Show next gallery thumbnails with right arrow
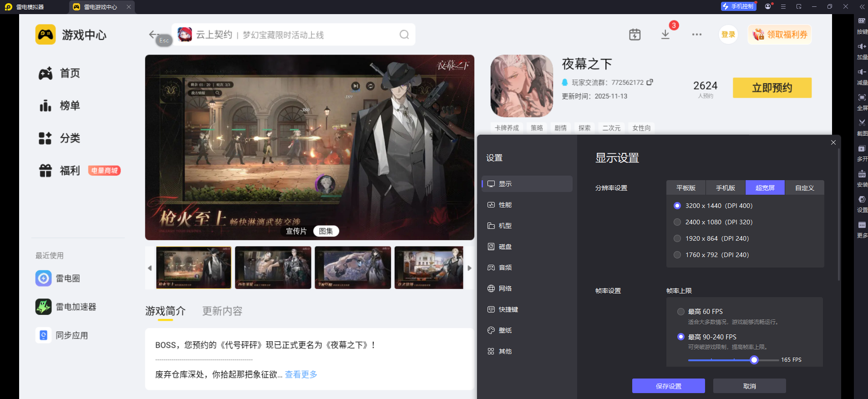Viewport: 868px width, 399px height. (x=469, y=268)
